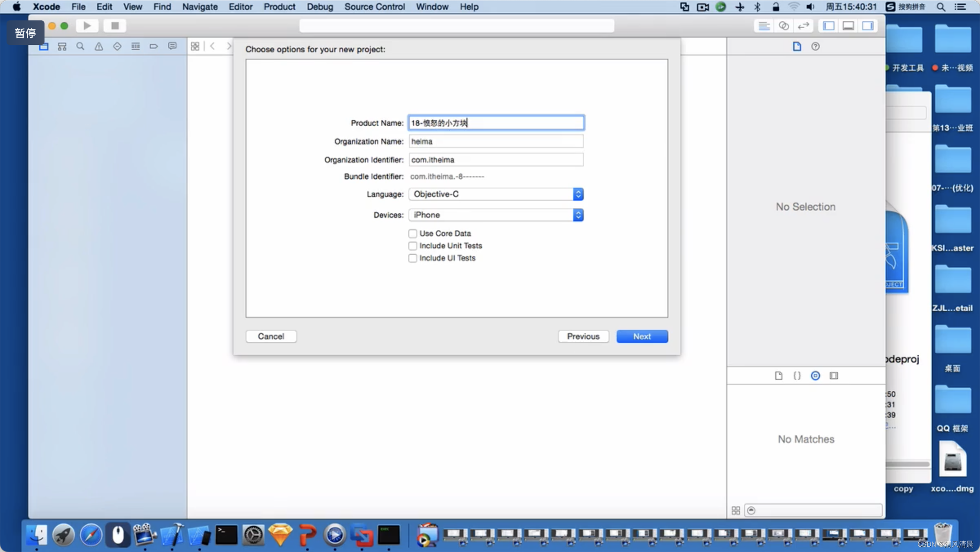The width and height of the screenshot is (980, 552).
Task: Expand the Language dropdown menu
Action: click(577, 194)
